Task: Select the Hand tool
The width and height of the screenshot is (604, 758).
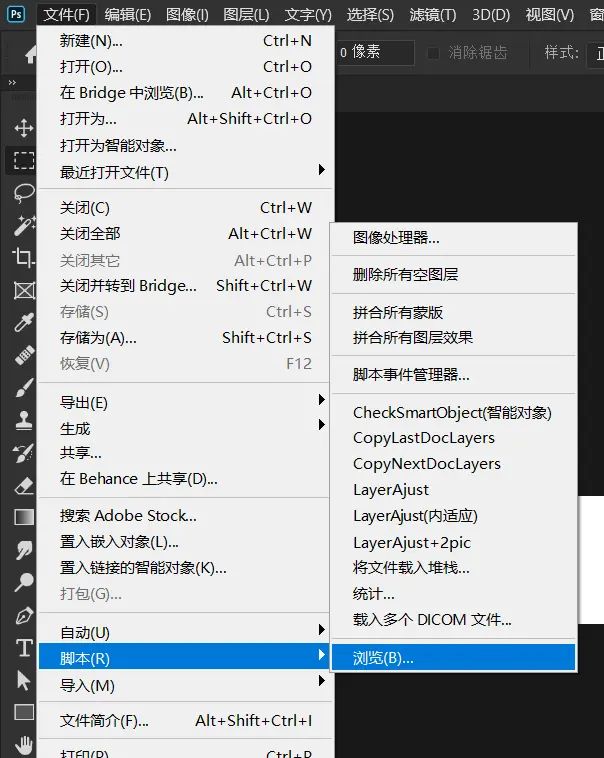Action: 24,745
